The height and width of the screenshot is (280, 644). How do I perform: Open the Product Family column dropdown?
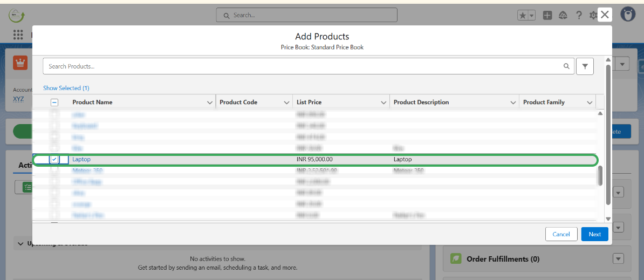coord(590,103)
